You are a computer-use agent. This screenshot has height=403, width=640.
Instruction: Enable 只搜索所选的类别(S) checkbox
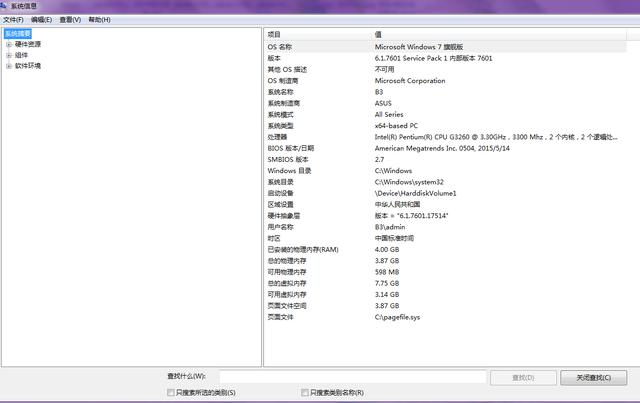(171, 392)
